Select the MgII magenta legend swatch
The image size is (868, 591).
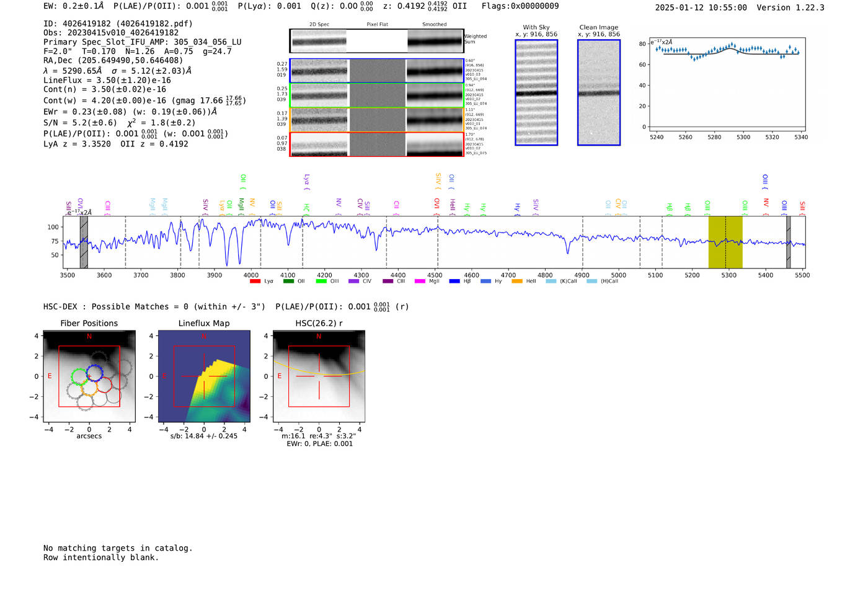420,282
